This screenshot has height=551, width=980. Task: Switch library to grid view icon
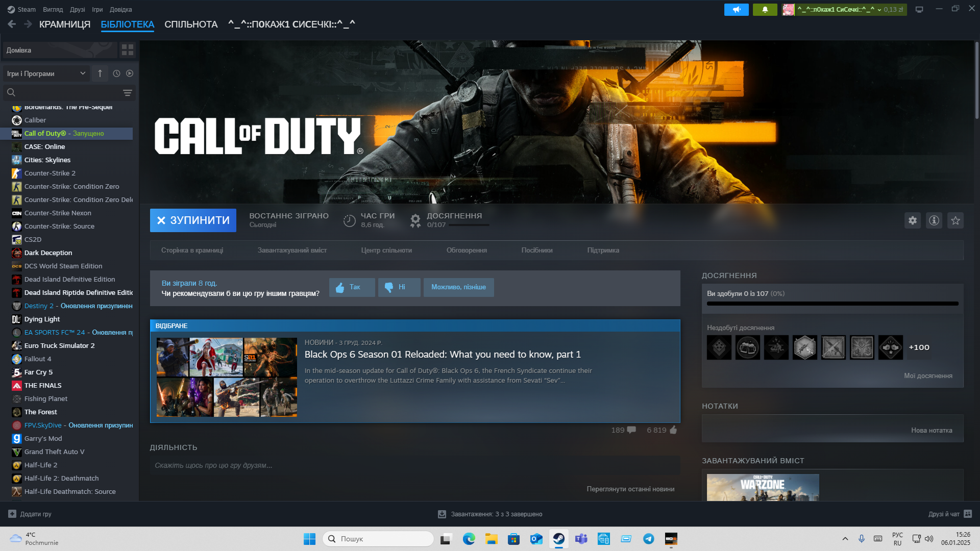tap(127, 50)
